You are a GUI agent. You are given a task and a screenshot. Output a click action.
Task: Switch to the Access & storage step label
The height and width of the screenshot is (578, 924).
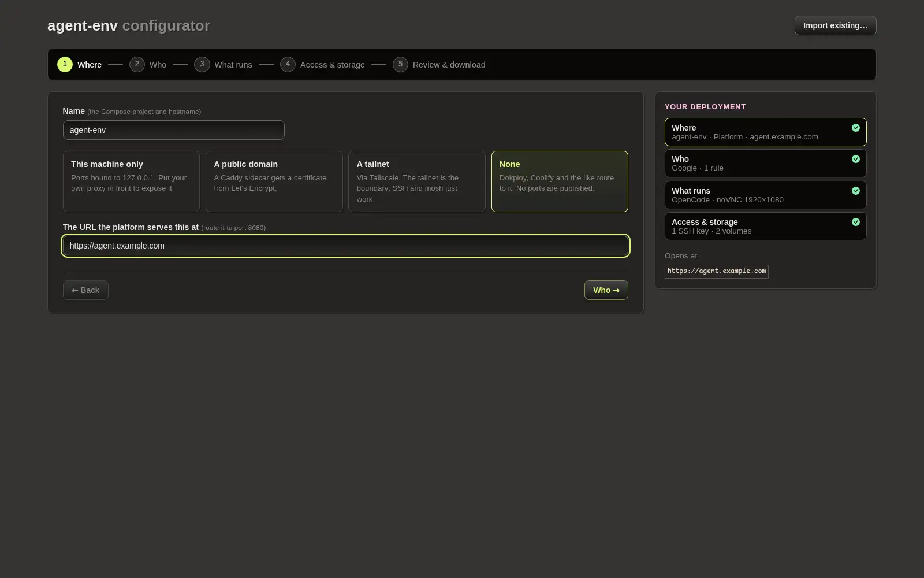[x=333, y=65]
